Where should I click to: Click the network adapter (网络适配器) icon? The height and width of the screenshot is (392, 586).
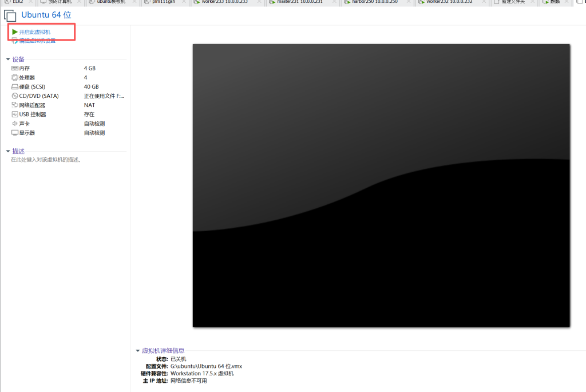pos(15,105)
